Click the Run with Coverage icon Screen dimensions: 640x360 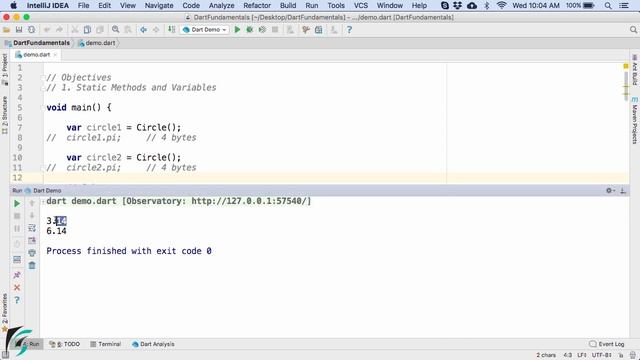262,30
